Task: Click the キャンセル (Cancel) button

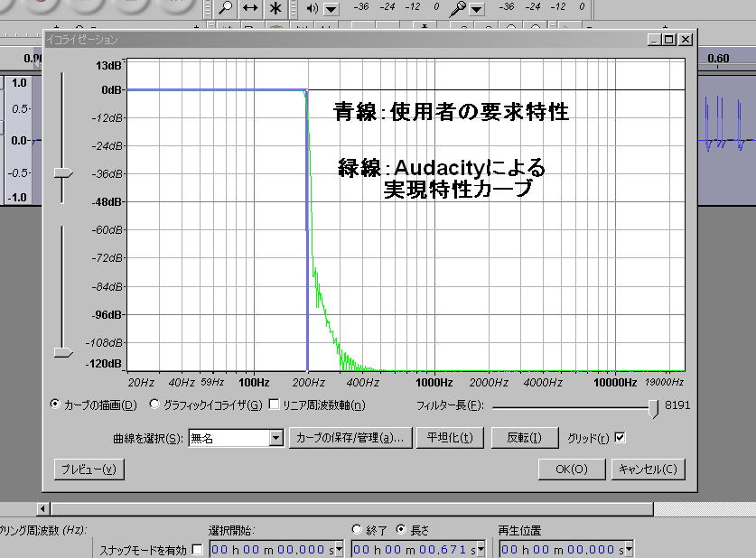Action: [648, 470]
